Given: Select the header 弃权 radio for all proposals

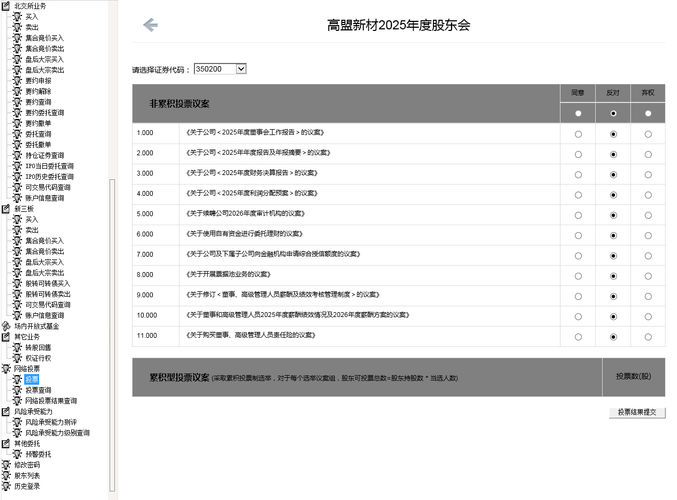Looking at the screenshot, I should (648, 113).
